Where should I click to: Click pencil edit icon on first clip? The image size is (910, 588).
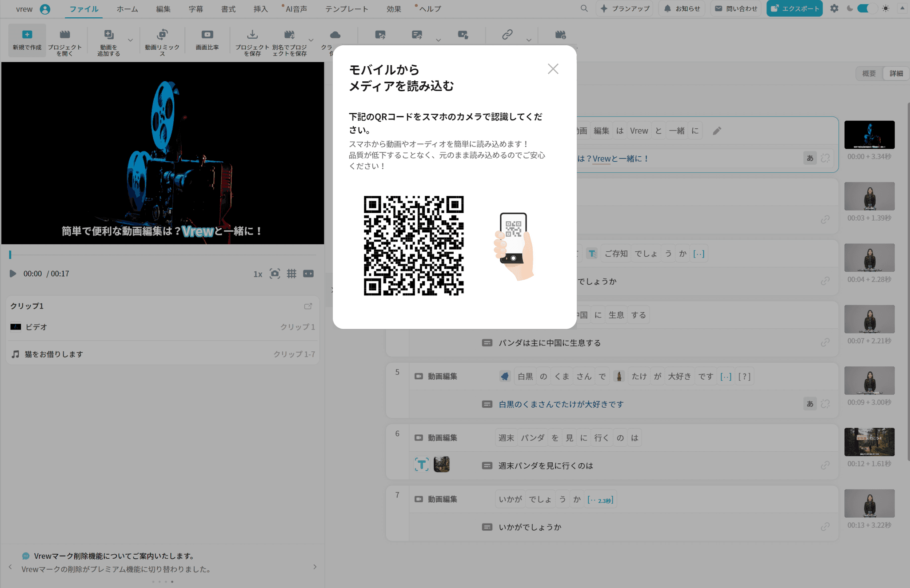point(717,131)
